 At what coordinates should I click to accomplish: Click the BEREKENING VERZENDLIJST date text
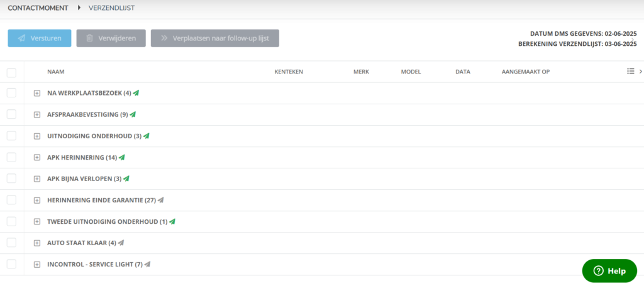(577, 44)
